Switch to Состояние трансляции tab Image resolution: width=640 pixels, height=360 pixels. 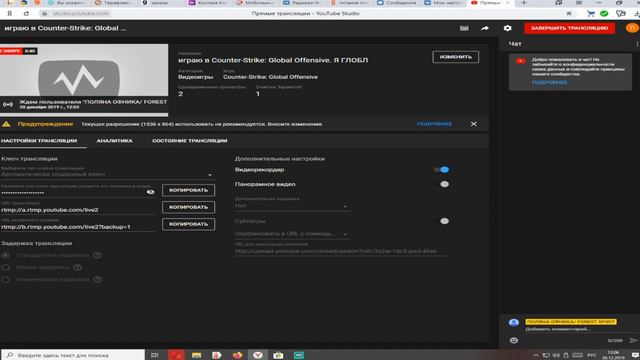pos(190,141)
